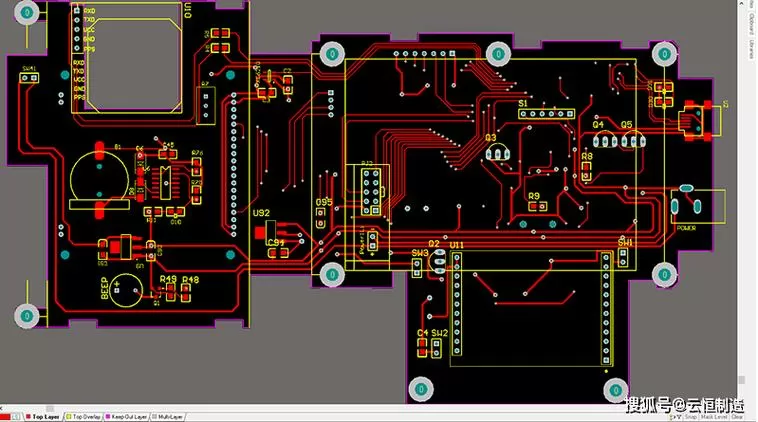Select the BEEP buzzer component

pyautogui.click(x=126, y=291)
